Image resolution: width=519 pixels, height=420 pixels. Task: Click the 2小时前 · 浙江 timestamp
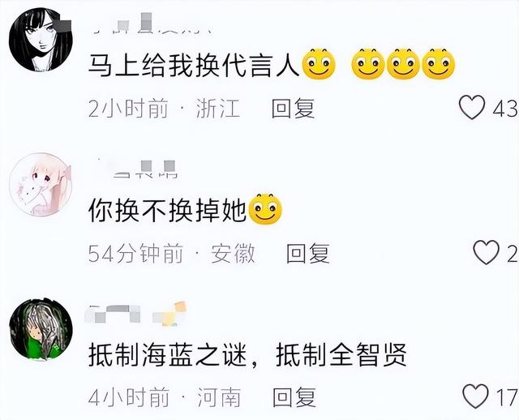pos(164,108)
